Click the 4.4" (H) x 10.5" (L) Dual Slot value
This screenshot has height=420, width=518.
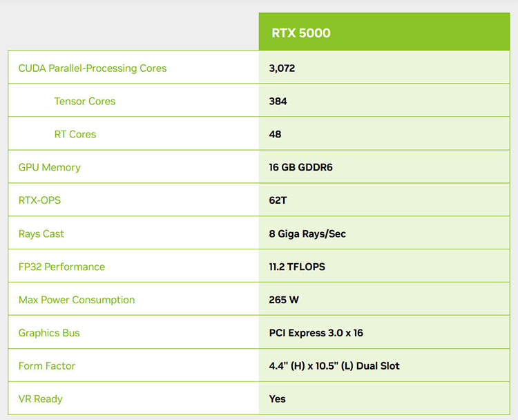click(x=334, y=366)
